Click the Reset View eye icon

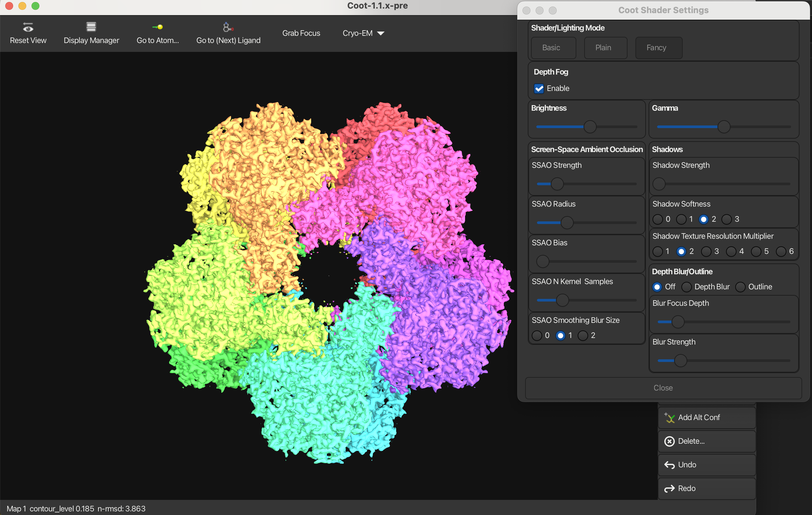point(28,27)
